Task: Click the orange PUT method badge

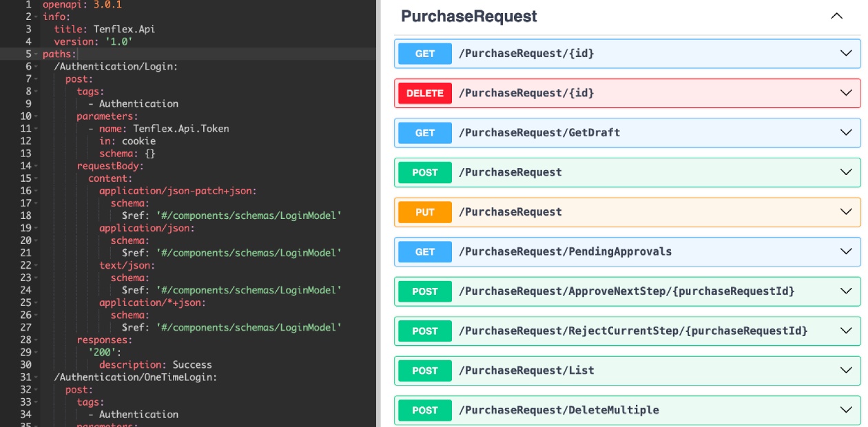Action: click(424, 212)
